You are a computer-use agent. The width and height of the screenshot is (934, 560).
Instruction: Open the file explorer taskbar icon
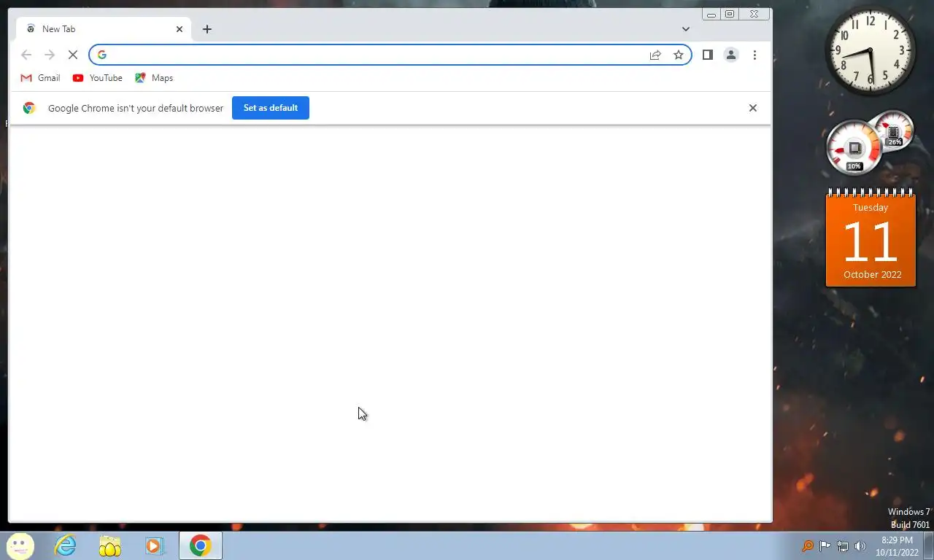[110, 545]
